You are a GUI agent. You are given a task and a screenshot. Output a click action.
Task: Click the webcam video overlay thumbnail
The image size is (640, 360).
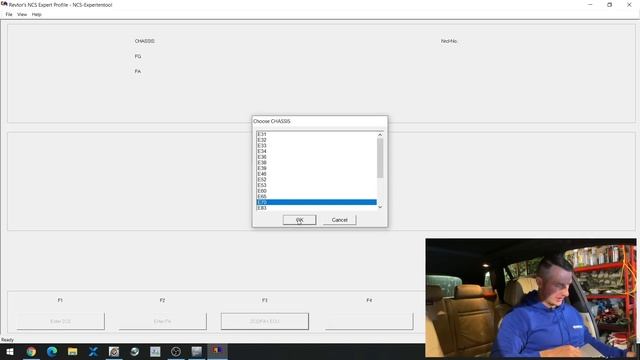[531, 298]
